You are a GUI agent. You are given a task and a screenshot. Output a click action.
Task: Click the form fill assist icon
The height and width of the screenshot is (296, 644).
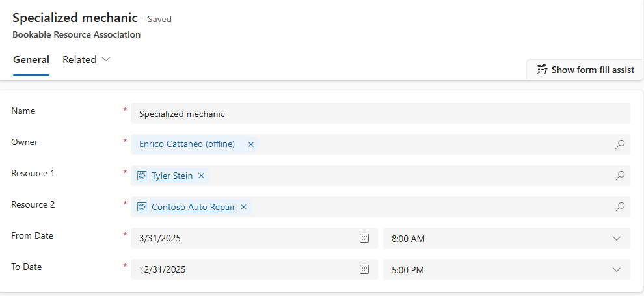(542, 70)
